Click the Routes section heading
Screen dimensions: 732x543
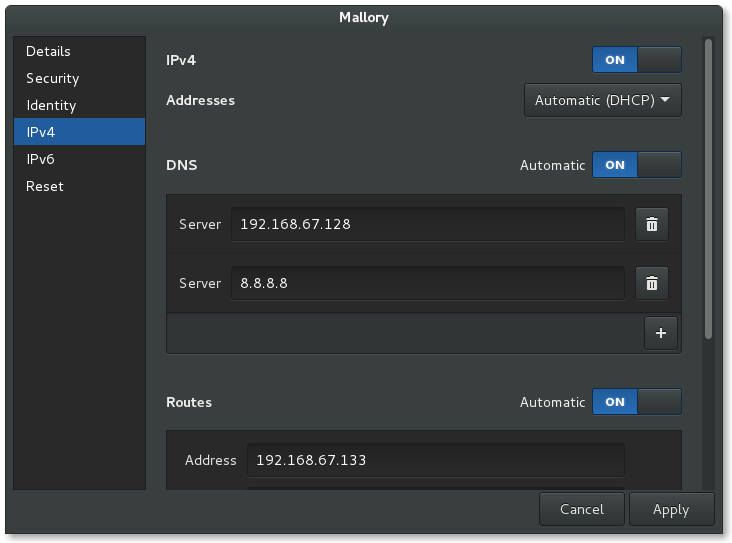point(189,402)
